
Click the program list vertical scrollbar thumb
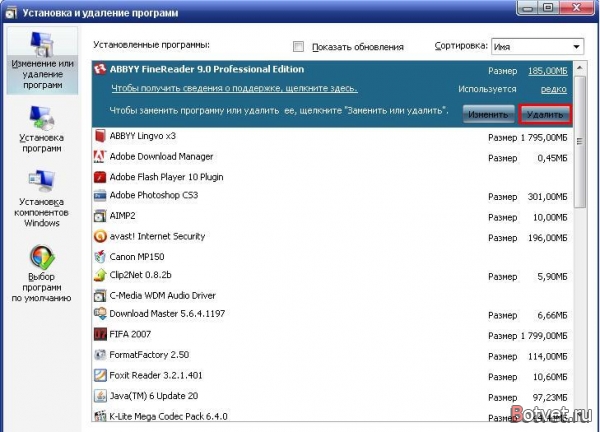[580, 142]
